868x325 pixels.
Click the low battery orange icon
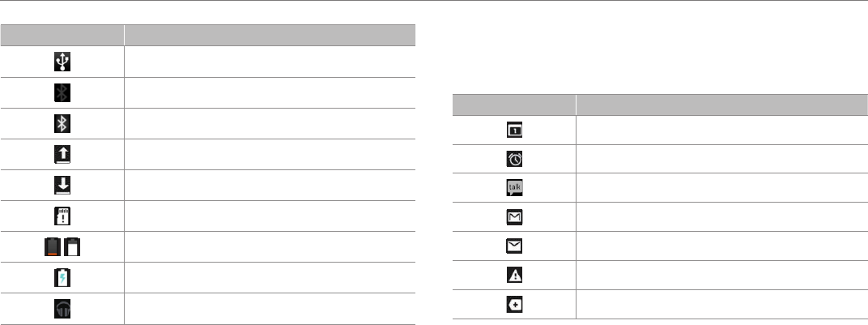click(53, 246)
